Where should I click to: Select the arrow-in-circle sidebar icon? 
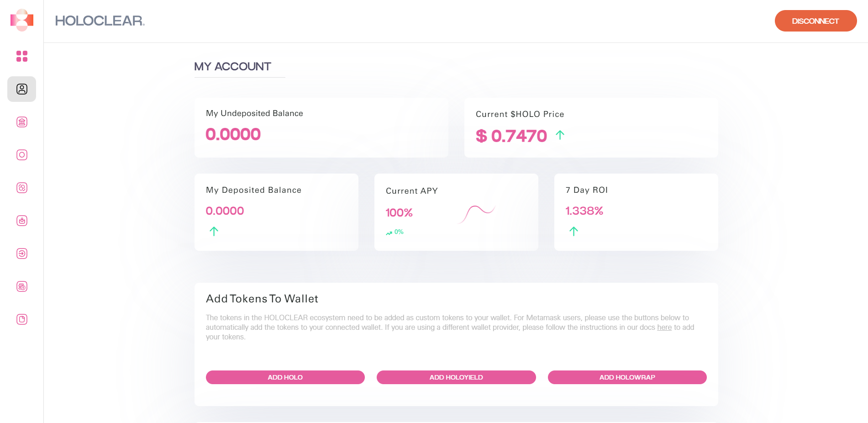click(22, 254)
